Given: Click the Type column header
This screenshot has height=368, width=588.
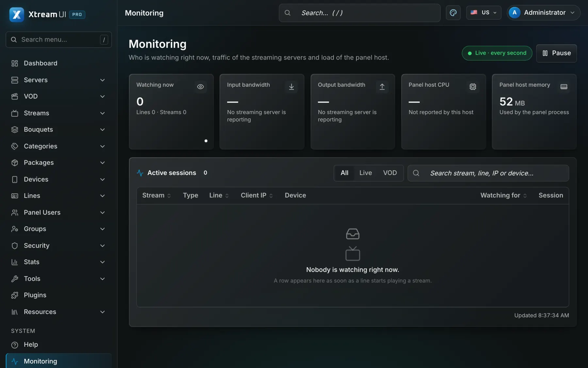Looking at the screenshot, I should 190,195.
